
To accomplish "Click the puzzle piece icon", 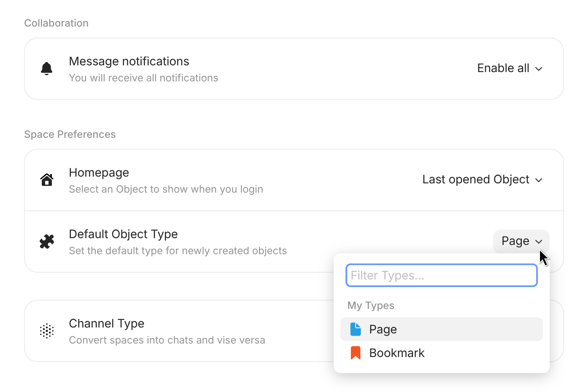I will pyautogui.click(x=47, y=242).
